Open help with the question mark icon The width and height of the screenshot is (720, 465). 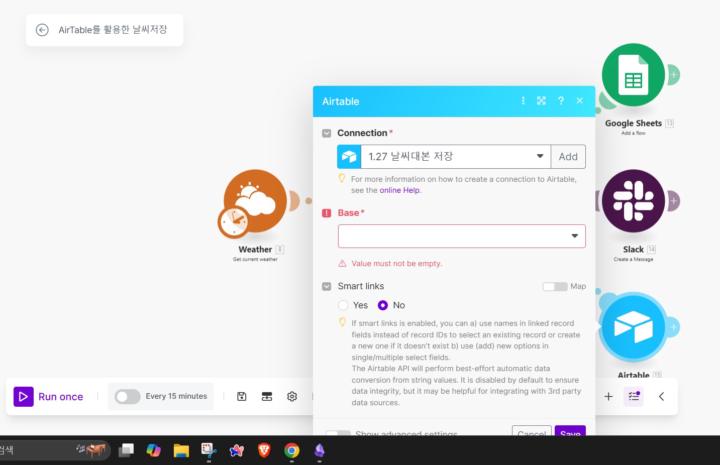tap(561, 101)
